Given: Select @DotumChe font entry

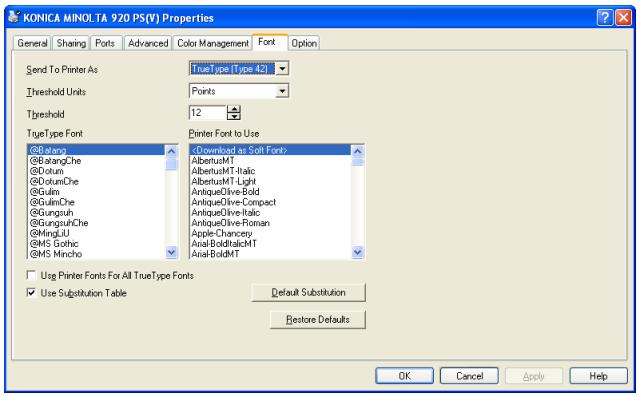Looking at the screenshot, I should pyautogui.click(x=96, y=181).
